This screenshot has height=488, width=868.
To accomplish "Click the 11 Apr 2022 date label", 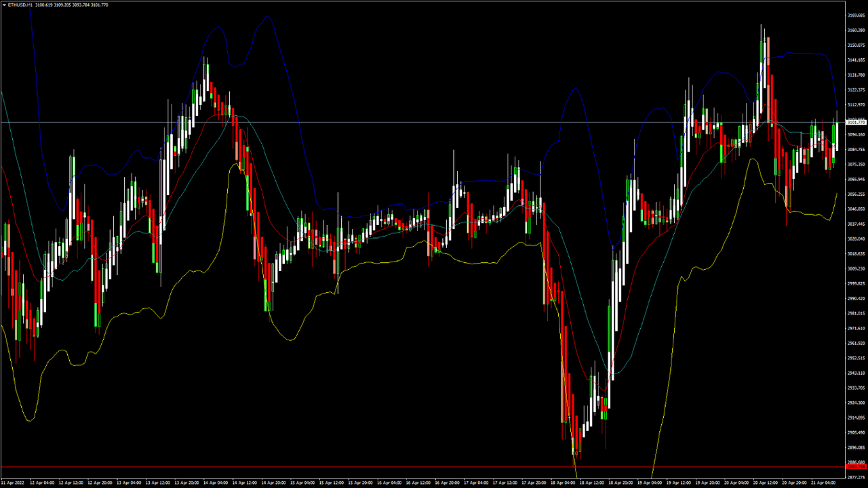I will 13,483.
